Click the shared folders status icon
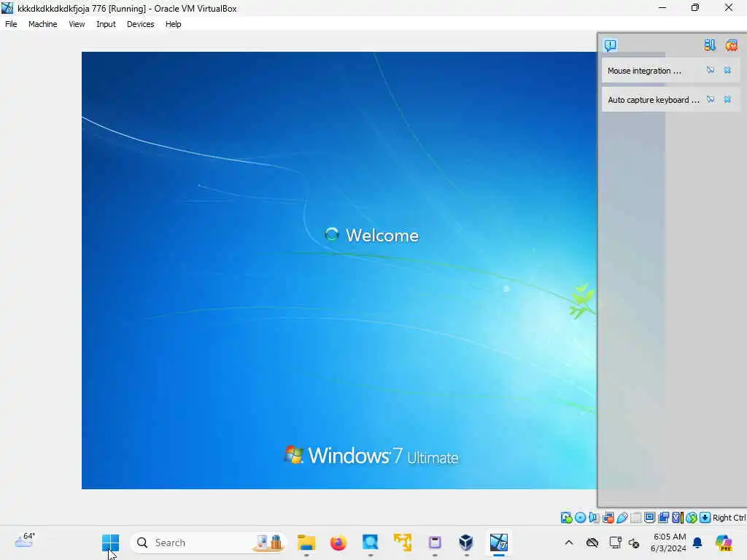Viewport: 747px width, 560px height. point(636,518)
